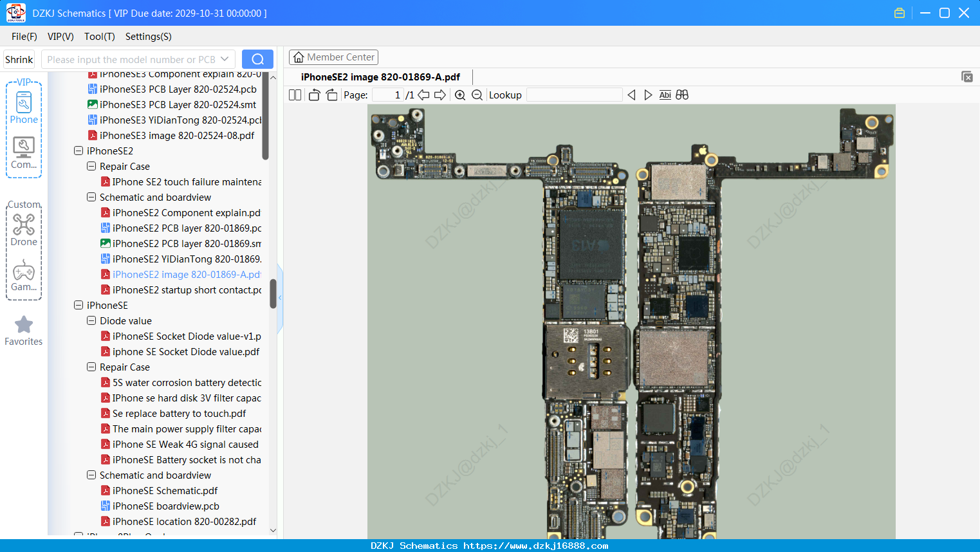Screen dimensions: 980x552
Task: Select iPhoneSE2 image 820-01869-A.pdf in tree
Action: click(181, 275)
